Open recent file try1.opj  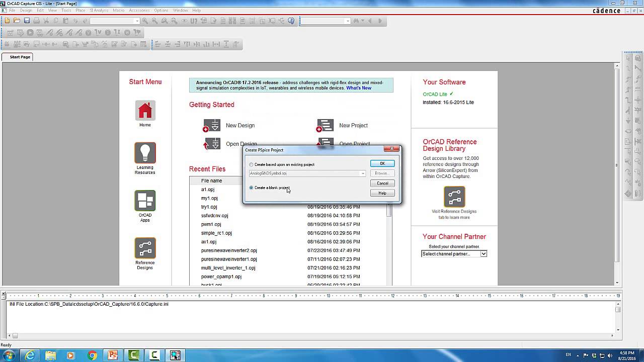coord(209,207)
